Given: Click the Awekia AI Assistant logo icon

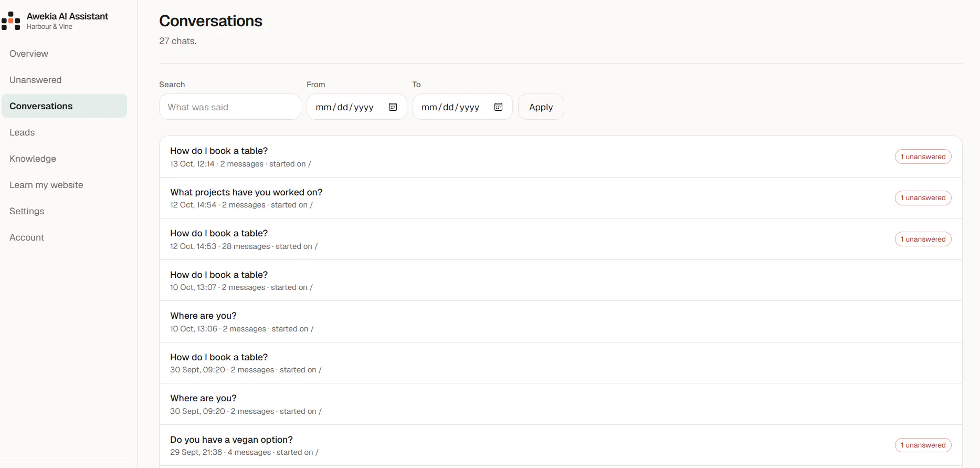Looking at the screenshot, I should click(x=11, y=21).
